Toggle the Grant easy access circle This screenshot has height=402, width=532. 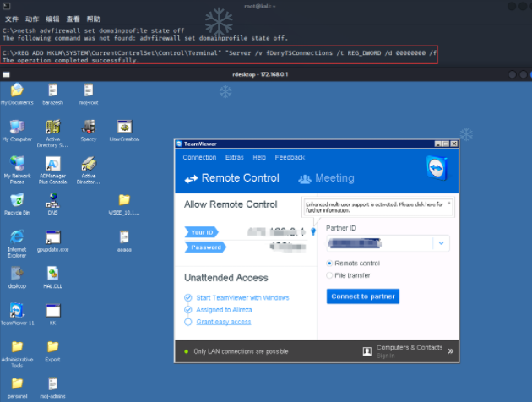(188, 322)
